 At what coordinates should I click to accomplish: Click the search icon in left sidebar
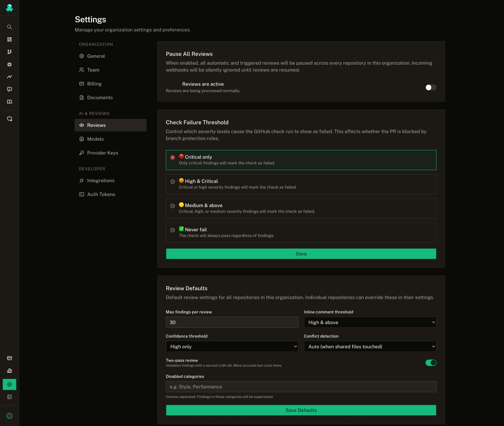point(9,27)
